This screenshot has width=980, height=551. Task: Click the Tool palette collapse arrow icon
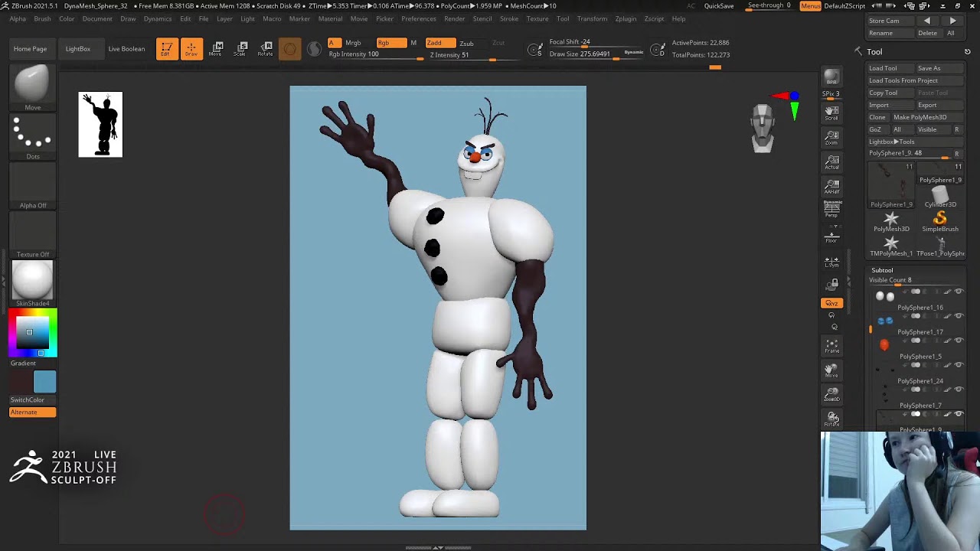858,51
